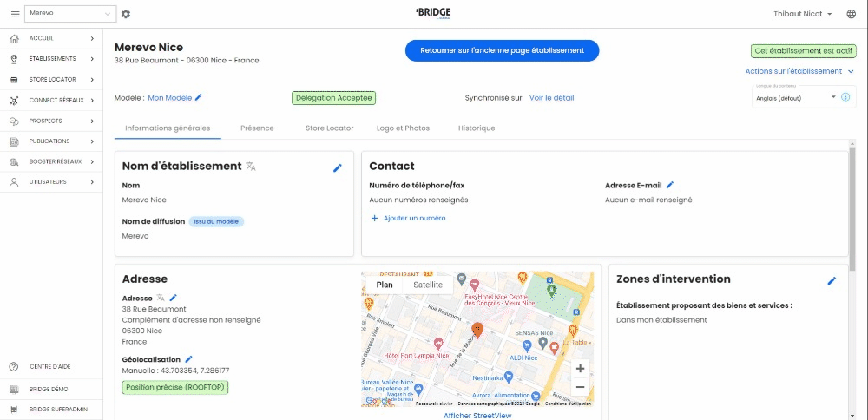Expand Actions sur l'établissement menu
Viewport: 868px width, 420px height.
click(x=799, y=71)
